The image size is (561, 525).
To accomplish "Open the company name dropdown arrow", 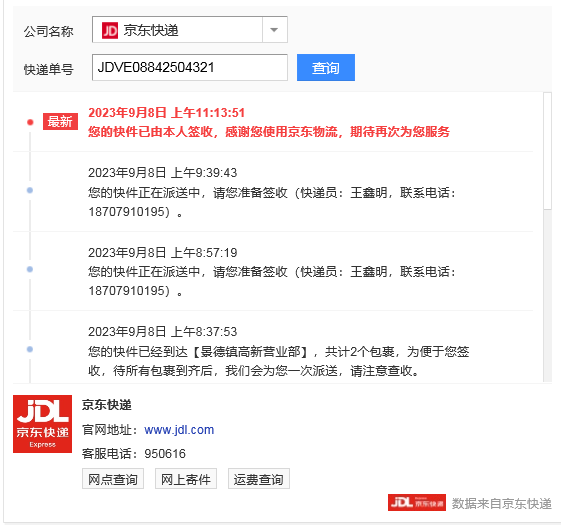I will click(274, 30).
